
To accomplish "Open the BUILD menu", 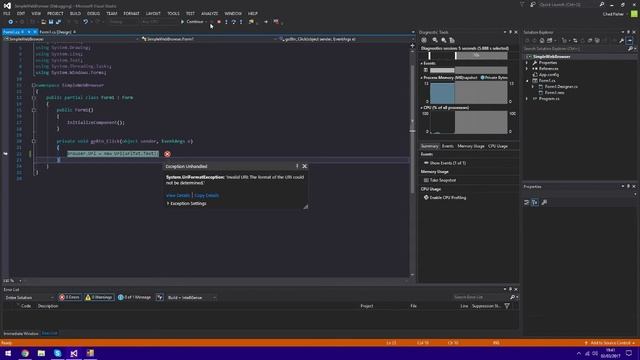I will 75,13.
